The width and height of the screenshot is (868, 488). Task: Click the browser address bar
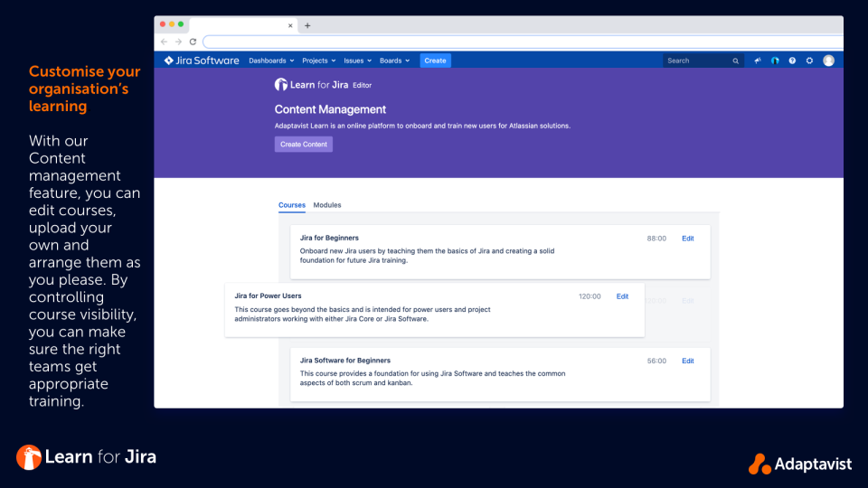click(523, 42)
